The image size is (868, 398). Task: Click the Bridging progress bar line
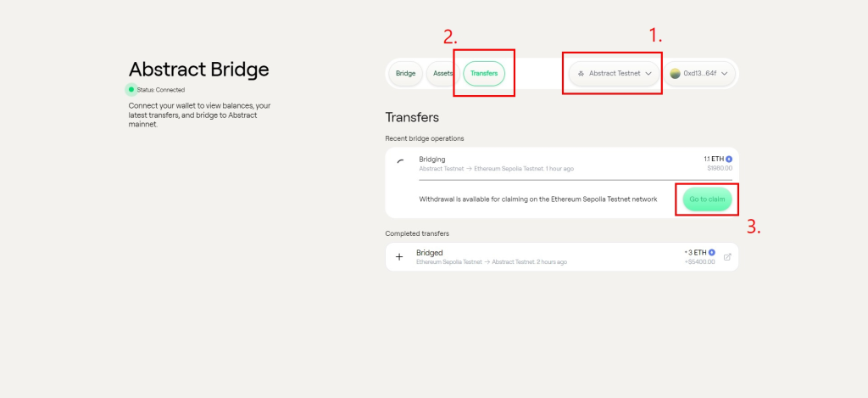[575, 180]
